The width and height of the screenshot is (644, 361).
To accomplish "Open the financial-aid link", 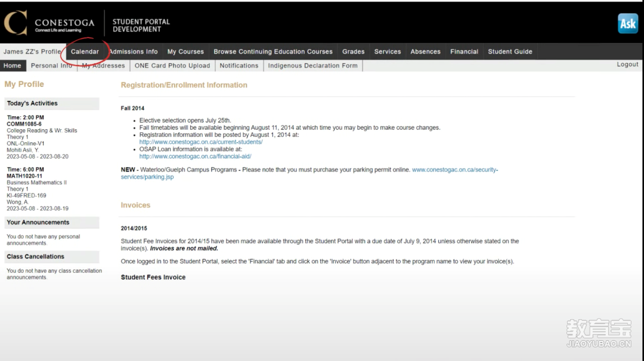I will pyautogui.click(x=195, y=156).
